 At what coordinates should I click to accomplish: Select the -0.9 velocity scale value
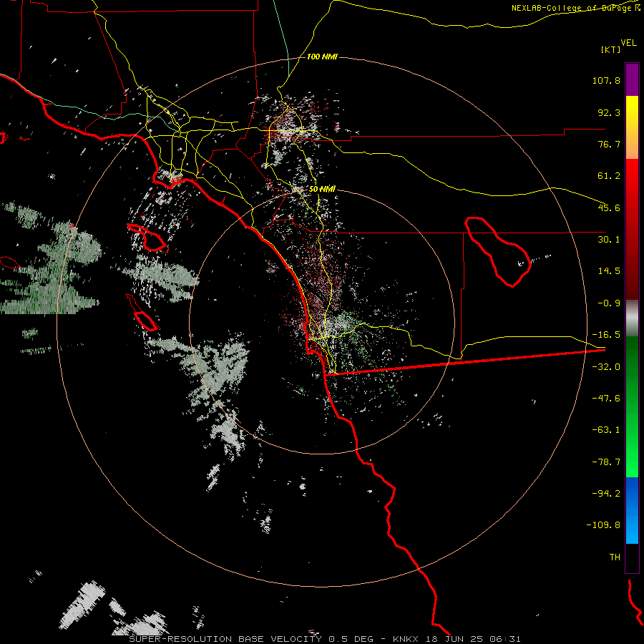pos(609,303)
